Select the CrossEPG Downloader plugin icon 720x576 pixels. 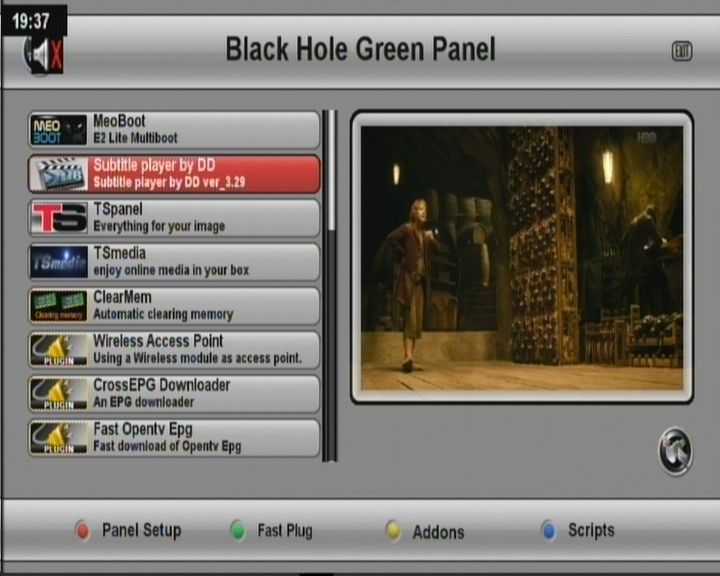click(x=58, y=394)
